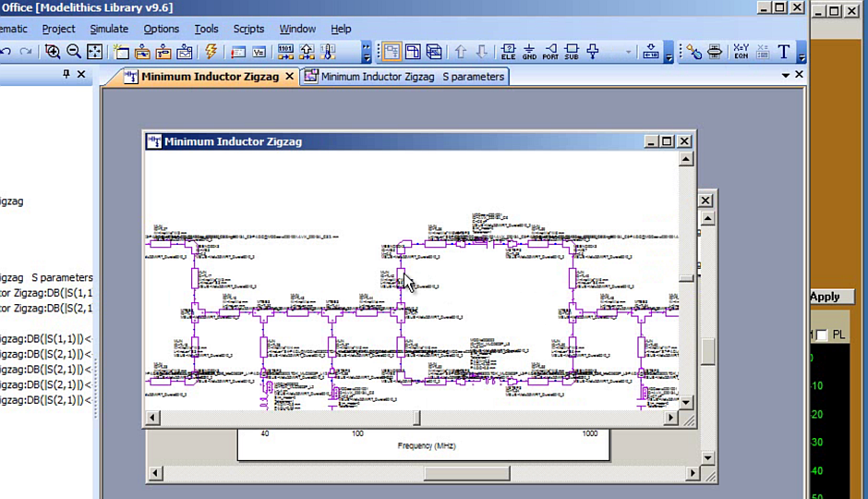Click graph window's scroll up arrow
This screenshot has width=868, height=499.
[707, 218]
